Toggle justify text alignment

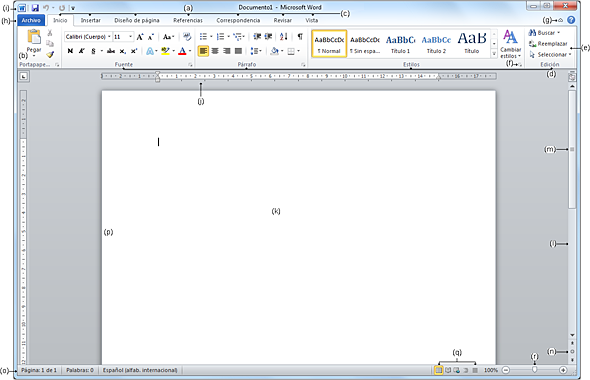238,51
